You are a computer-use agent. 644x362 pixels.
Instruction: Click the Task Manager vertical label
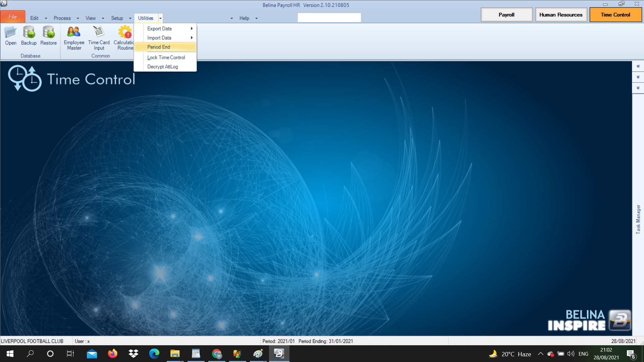coord(638,219)
